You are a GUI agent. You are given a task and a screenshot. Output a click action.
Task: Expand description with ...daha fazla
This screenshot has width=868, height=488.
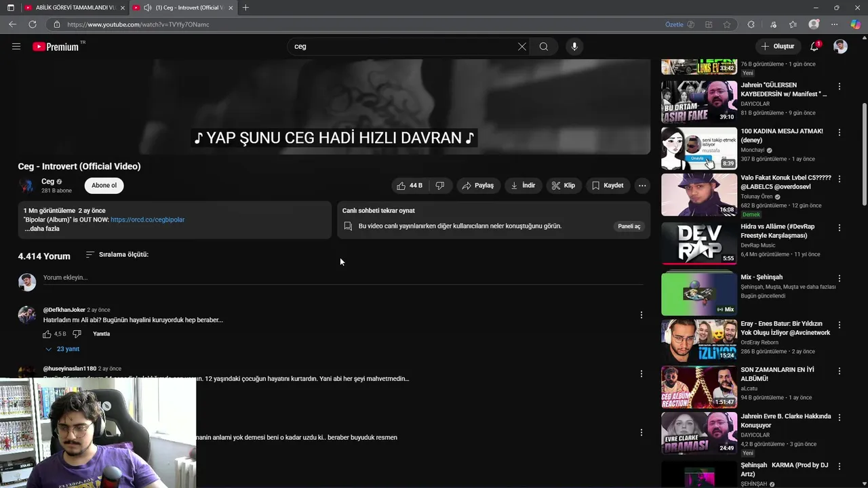pos(42,228)
